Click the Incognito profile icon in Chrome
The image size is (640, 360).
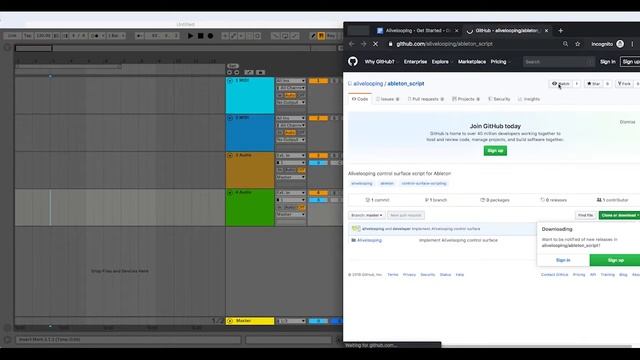pos(620,44)
